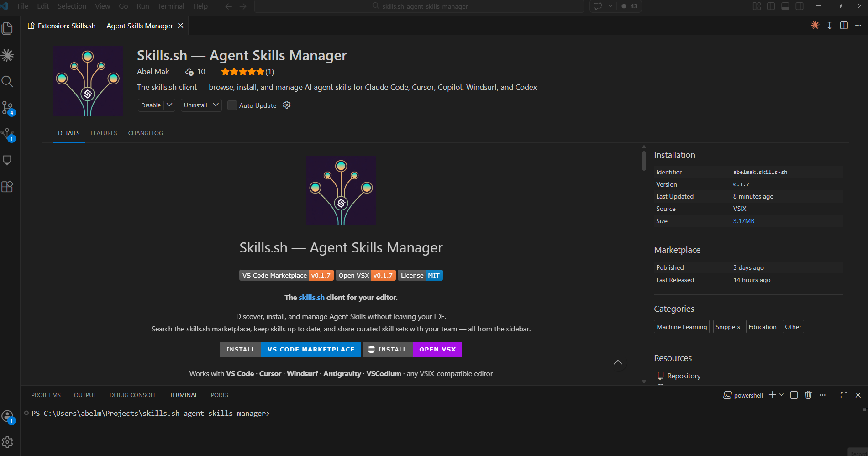
Task: Open the Terminal menu in menu bar
Action: tap(171, 6)
